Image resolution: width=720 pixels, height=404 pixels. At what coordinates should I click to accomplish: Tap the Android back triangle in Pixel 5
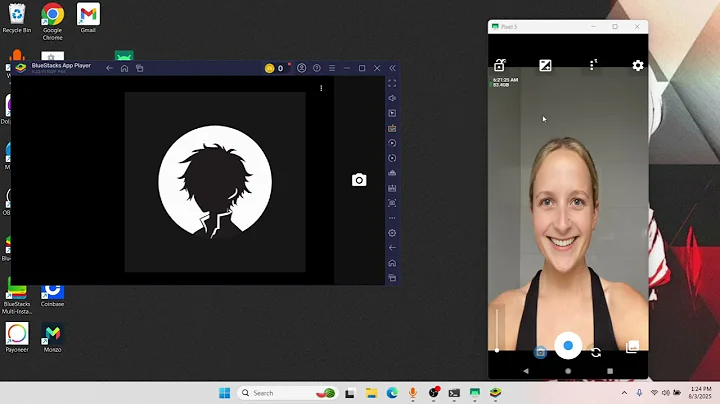pyautogui.click(x=526, y=371)
